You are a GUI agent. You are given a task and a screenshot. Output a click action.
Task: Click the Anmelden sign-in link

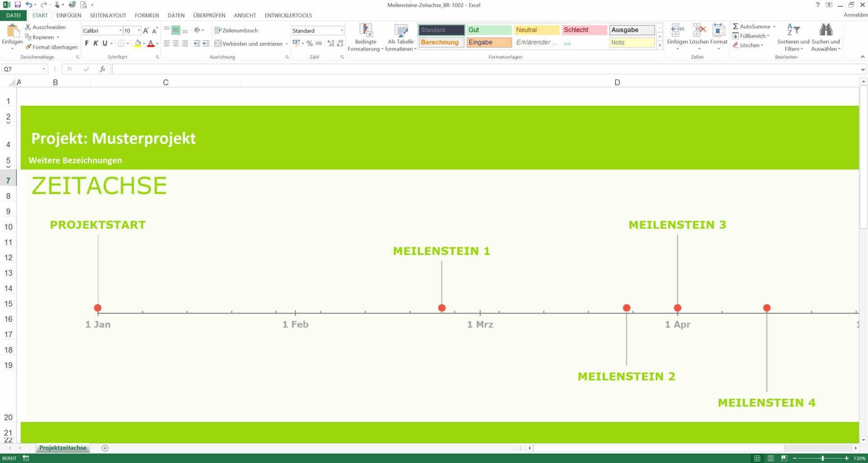tap(855, 15)
